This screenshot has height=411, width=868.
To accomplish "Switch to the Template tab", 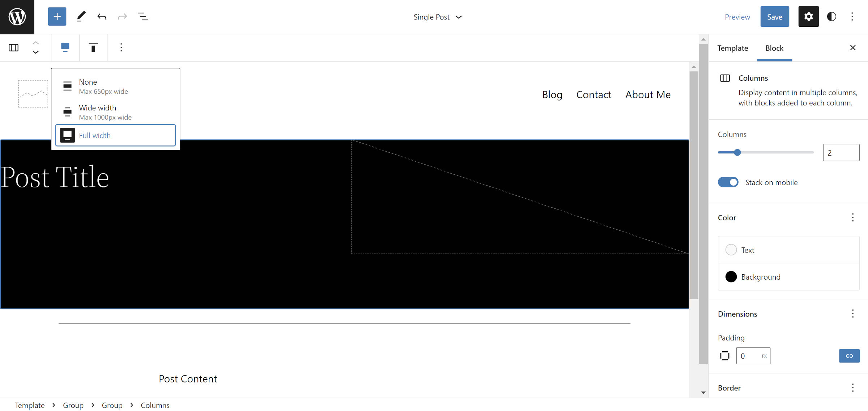I will point(732,48).
